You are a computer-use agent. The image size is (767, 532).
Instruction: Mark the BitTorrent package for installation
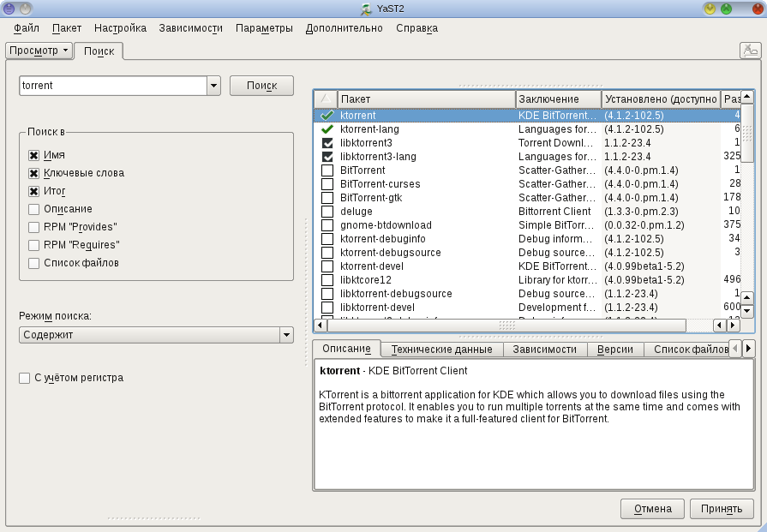coord(327,170)
